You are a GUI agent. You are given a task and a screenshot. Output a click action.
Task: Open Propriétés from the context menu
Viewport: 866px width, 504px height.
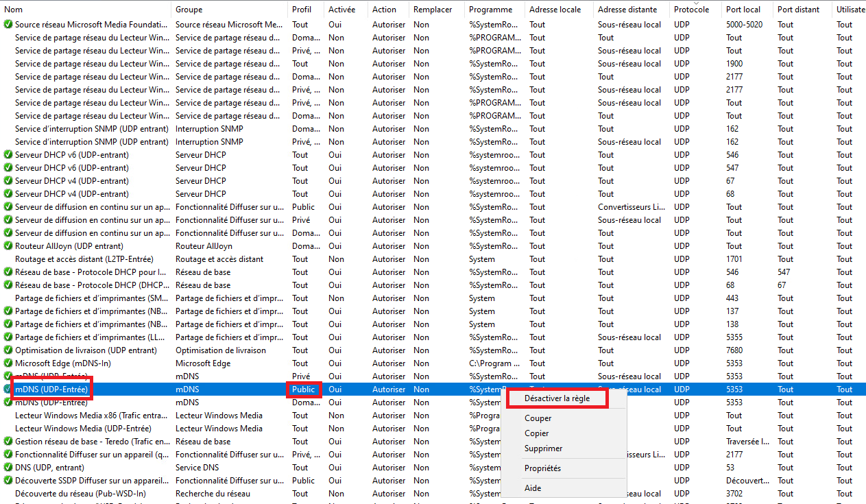click(x=542, y=468)
